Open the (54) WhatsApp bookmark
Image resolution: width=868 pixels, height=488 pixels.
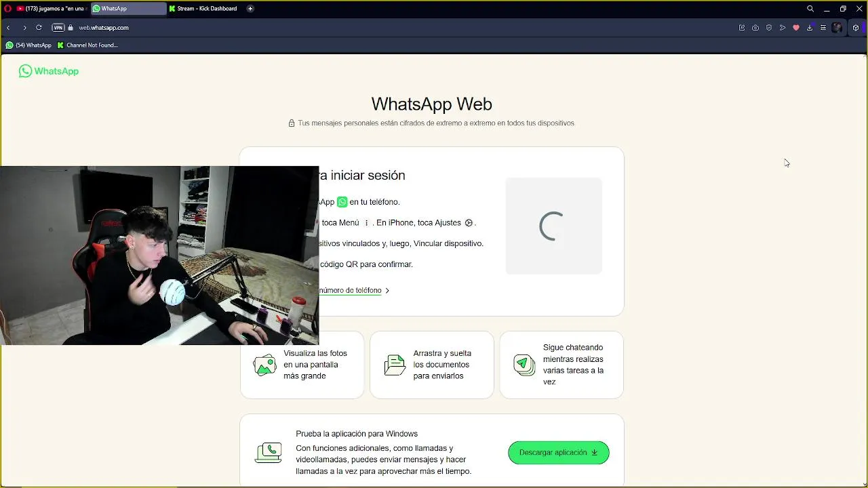click(28, 45)
